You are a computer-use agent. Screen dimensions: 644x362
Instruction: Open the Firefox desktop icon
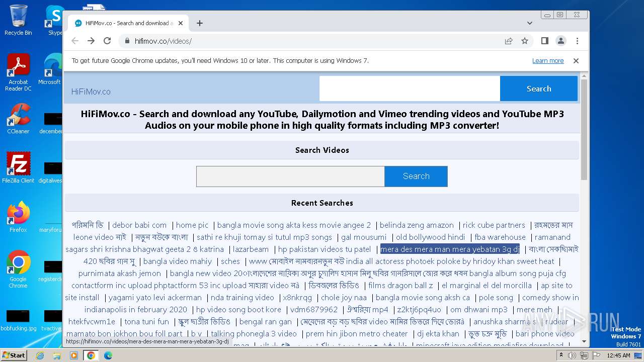(18, 217)
